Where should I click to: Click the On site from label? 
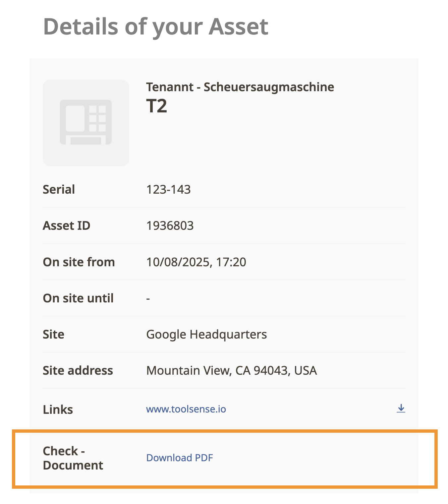(79, 262)
